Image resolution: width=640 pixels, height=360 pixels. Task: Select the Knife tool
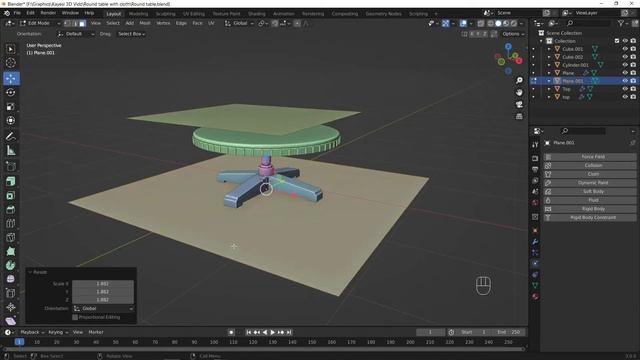(x=11, y=238)
